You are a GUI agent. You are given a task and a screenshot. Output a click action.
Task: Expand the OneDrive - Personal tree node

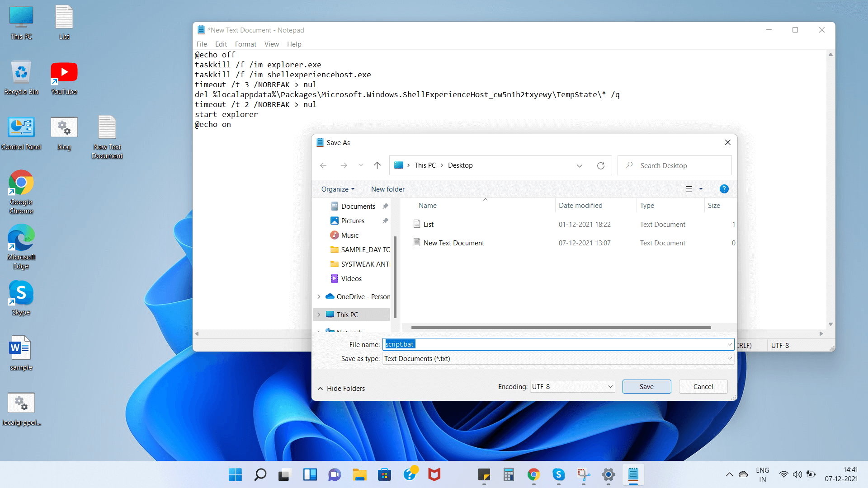coord(319,296)
